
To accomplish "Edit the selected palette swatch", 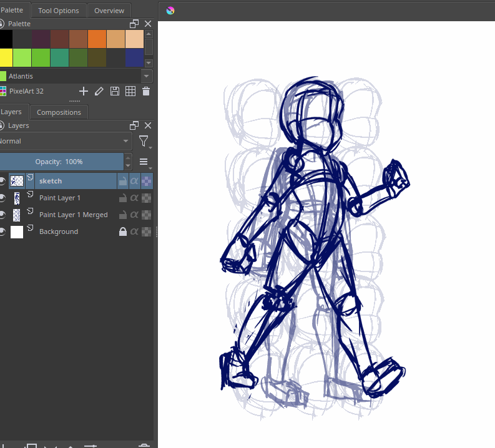I will click(99, 91).
